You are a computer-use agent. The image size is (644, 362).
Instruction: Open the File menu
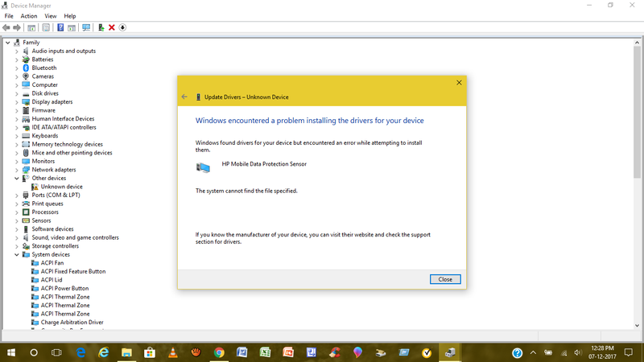pos(9,16)
